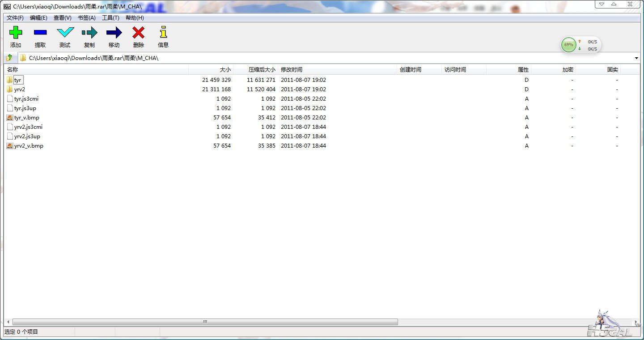The image size is (644, 340).
Task: Click the blue Extract (提取) minus icon
Action: (x=40, y=33)
